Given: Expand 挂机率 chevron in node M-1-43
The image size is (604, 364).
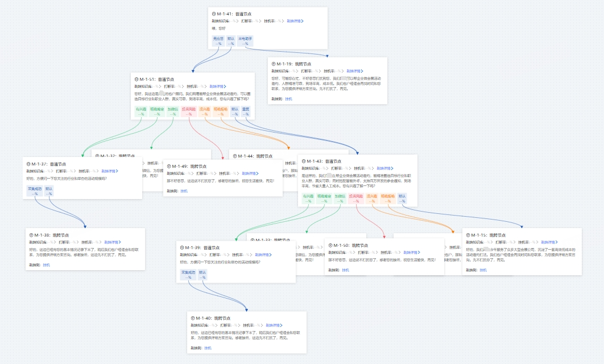Looking at the screenshot, I should (x=373, y=168).
